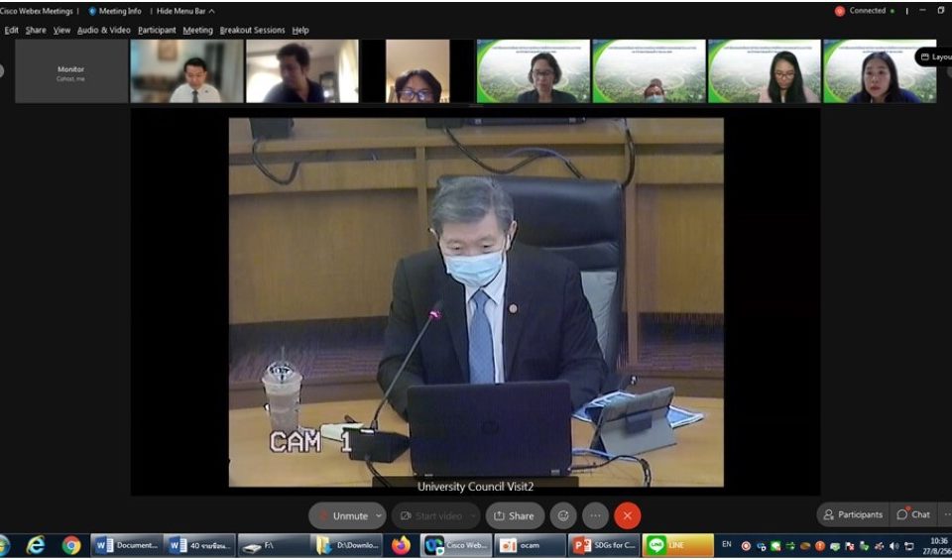Open the Chat panel
Image resolution: width=952 pixels, height=560 pixels.
914,514
